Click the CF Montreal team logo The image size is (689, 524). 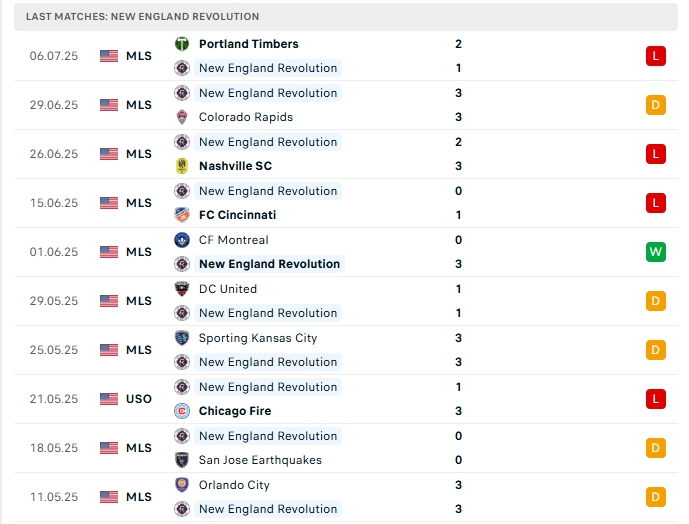click(182, 240)
